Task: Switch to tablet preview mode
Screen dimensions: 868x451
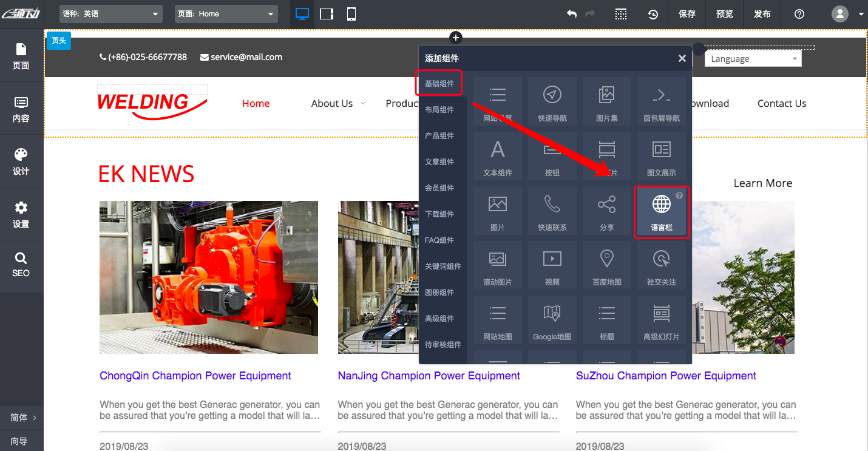Action: [327, 14]
